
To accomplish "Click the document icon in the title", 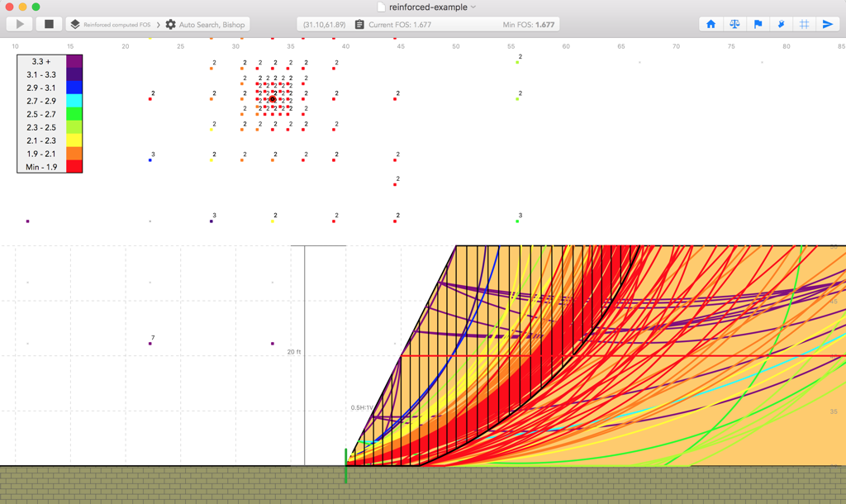I will [381, 7].
